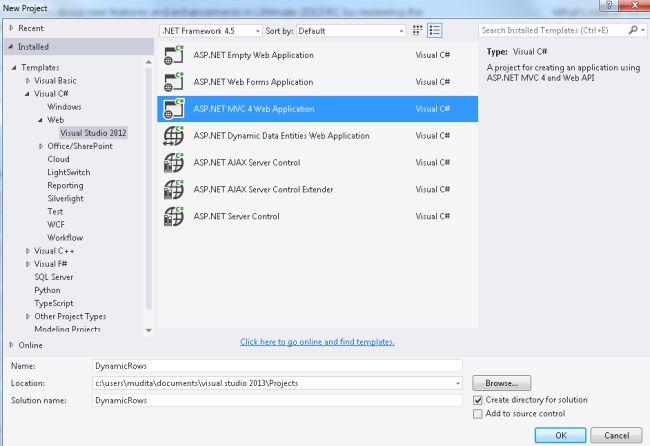650x446 pixels.
Task: Click the OK button
Action: point(560,435)
